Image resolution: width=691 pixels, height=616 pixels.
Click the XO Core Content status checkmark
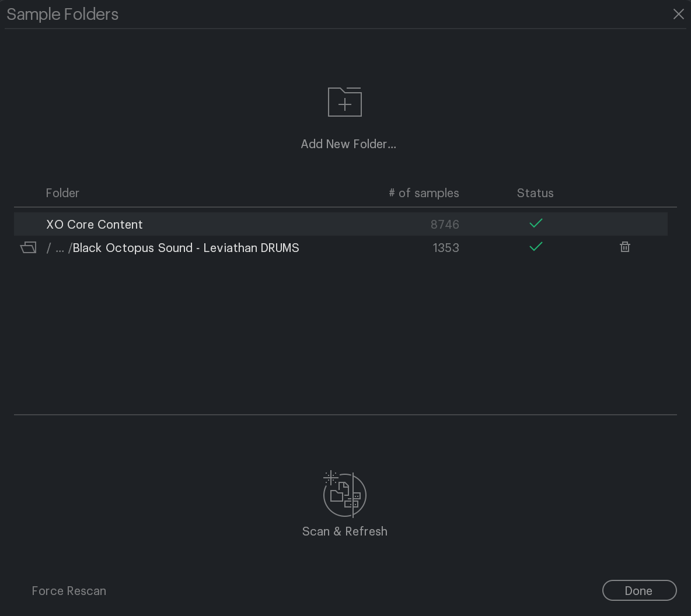[x=536, y=223]
